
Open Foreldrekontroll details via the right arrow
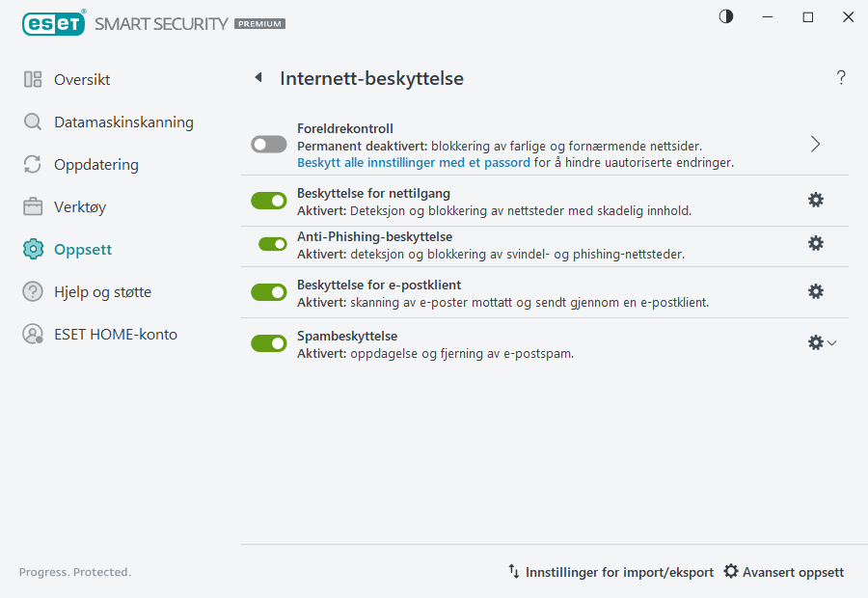[x=815, y=142]
